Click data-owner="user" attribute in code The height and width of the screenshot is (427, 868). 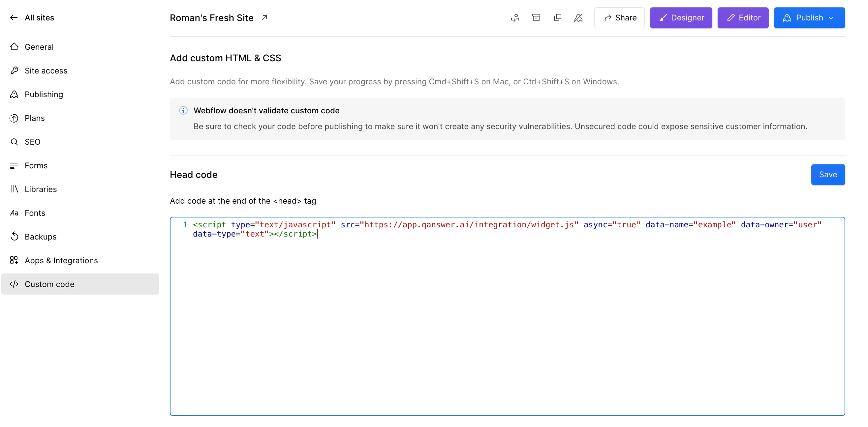coord(781,224)
